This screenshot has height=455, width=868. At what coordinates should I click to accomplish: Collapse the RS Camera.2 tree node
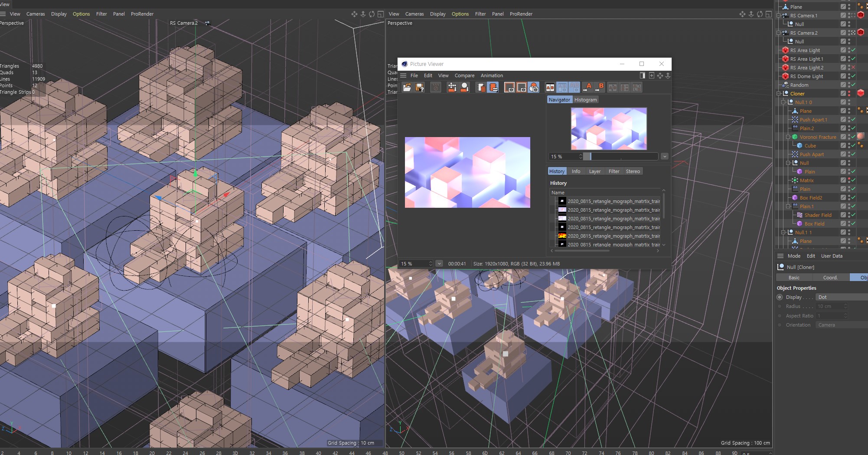click(779, 33)
